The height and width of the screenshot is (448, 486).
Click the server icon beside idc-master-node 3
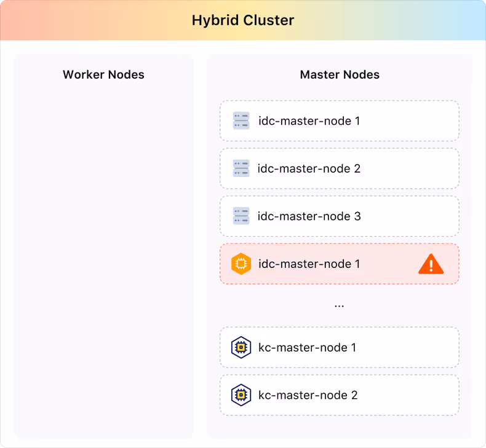tap(241, 216)
